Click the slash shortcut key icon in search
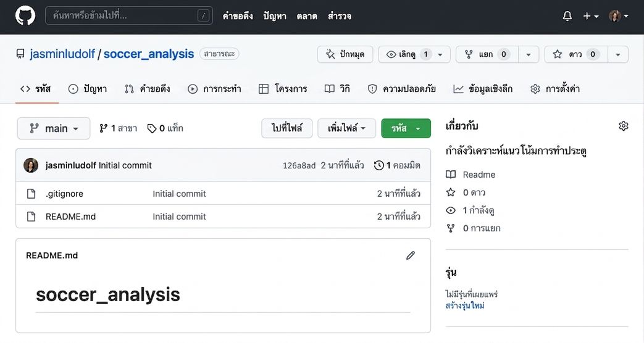The width and height of the screenshot is (644, 343). 203,15
